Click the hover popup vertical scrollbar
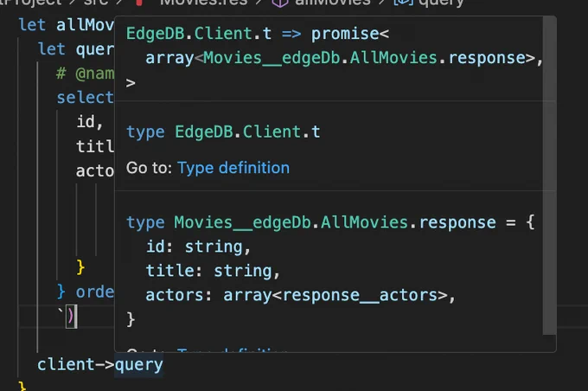The height and width of the screenshot is (391, 588). click(x=549, y=176)
